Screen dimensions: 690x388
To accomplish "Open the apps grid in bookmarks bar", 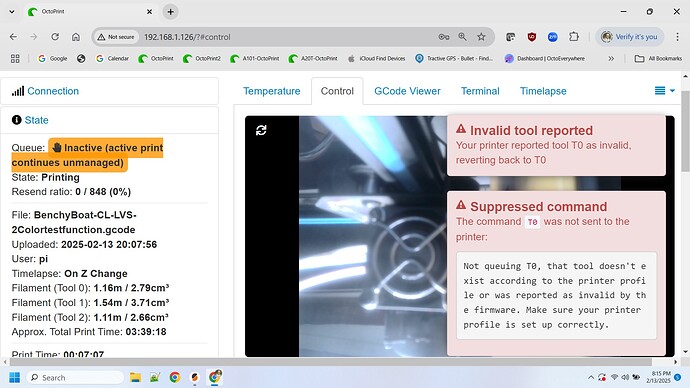I will coord(15,59).
